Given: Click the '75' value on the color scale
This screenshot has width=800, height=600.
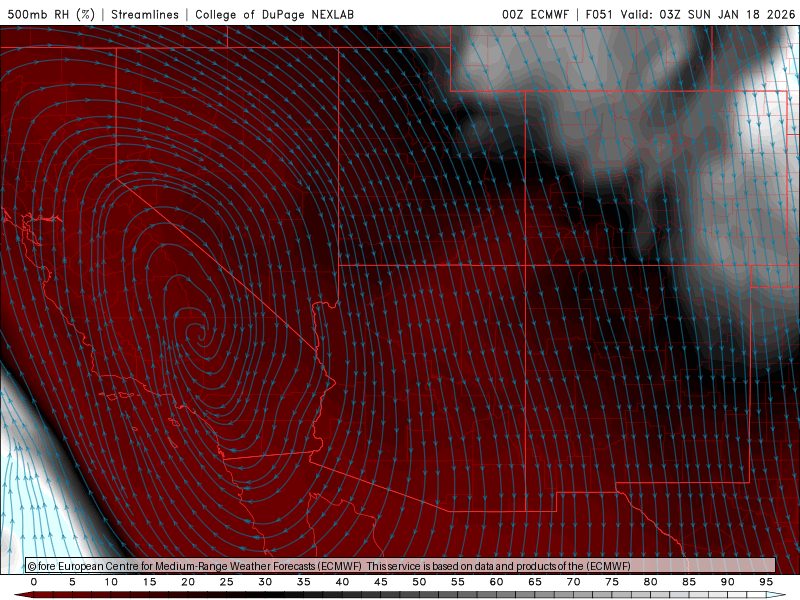Looking at the screenshot, I should [x=612, y=582].
